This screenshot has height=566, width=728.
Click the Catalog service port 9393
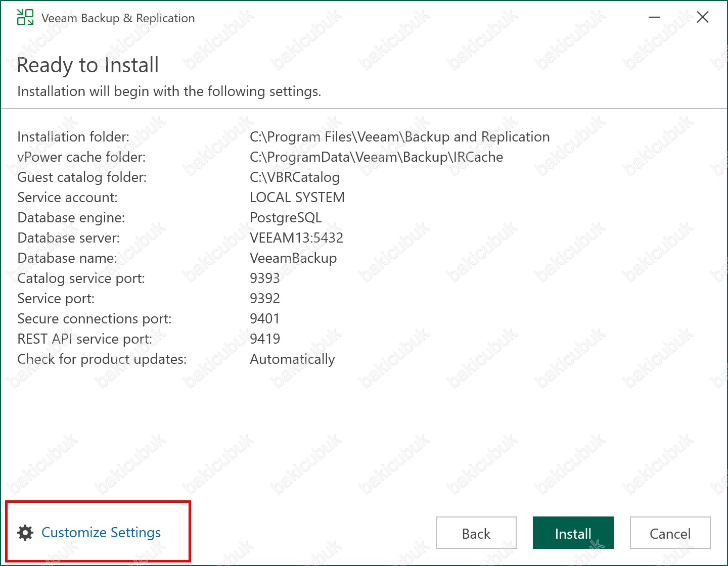click(x=265, y=278)
